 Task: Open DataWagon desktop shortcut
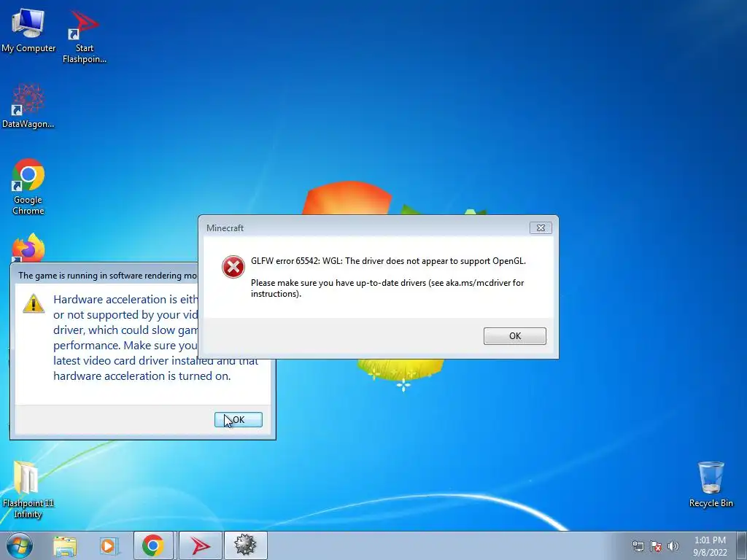(x=28, y=106)
